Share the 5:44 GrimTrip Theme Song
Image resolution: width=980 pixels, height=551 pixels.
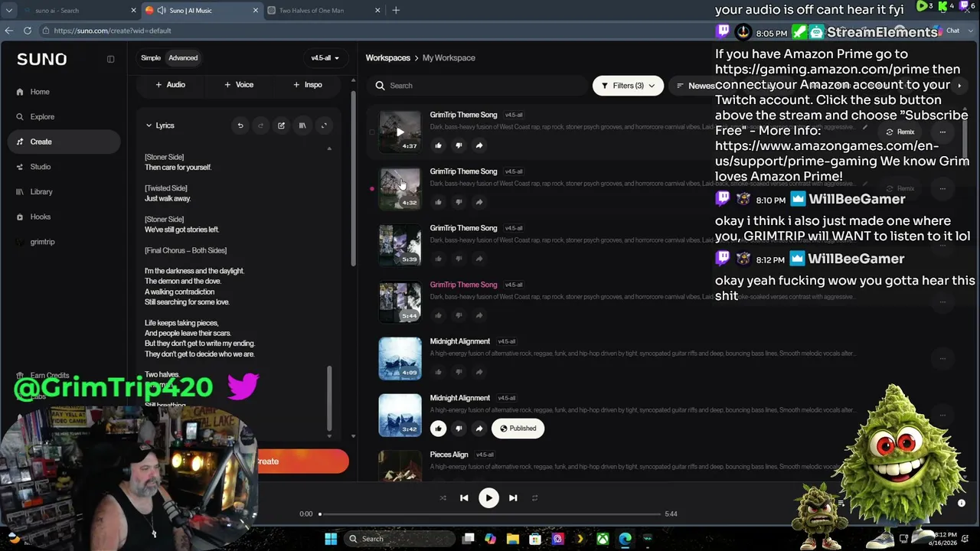(479, 315)
